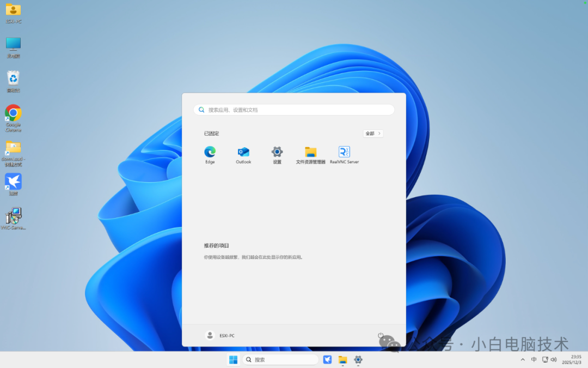Image resolution: width=588 pixels, height=368 pixels.
Task: Open the clock showing 23:35
Action: tap(572, 360)
